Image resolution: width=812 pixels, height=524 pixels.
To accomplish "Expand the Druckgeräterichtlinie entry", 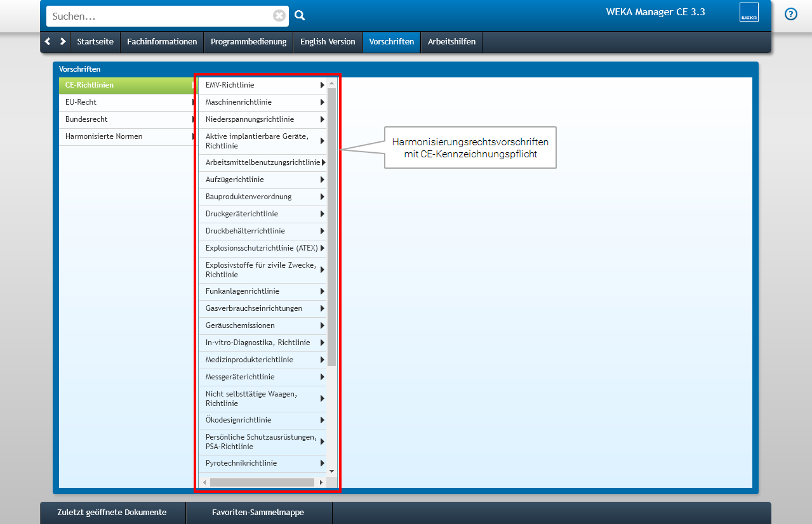I will 263,214.
